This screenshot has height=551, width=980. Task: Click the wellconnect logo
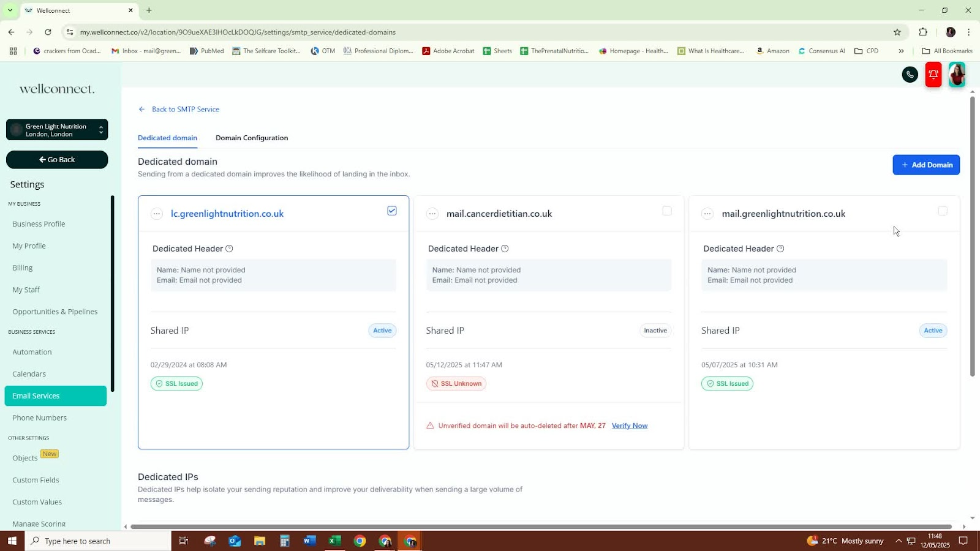click(x=57, y=89)
